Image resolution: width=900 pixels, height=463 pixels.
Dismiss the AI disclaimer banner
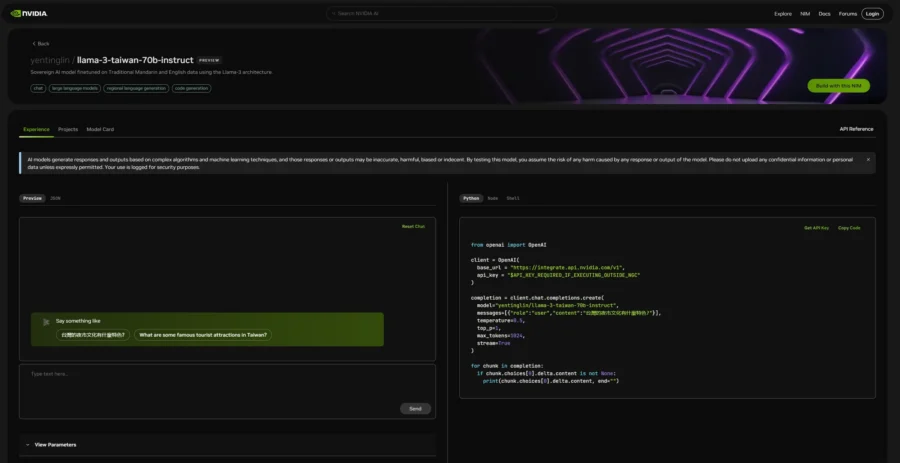[868, 159]
